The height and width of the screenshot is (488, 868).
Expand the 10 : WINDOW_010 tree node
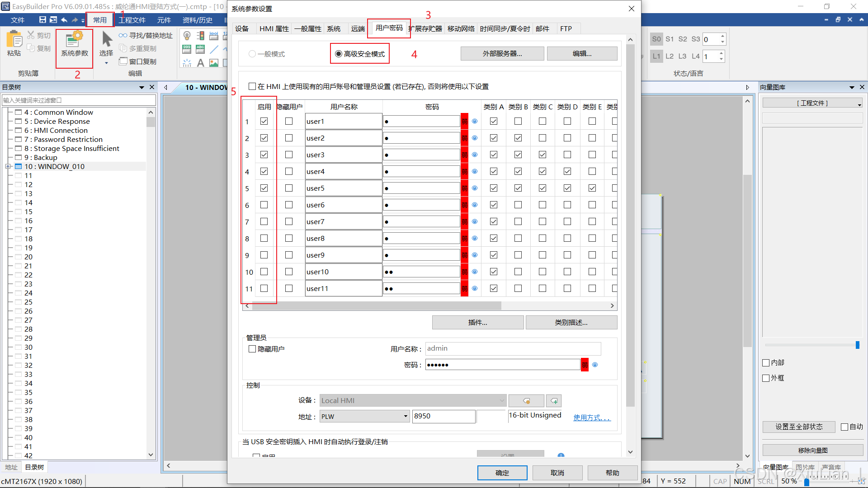click(8, 166)
